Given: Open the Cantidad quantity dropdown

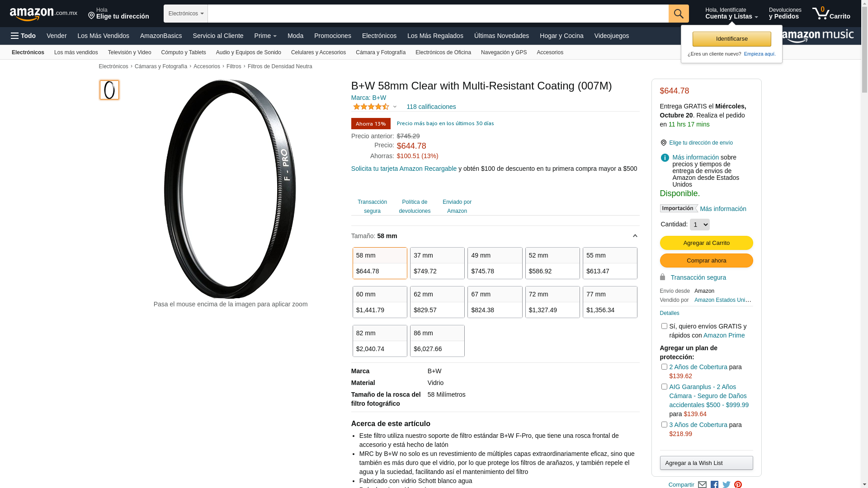Looking at the screenshot, I should coord(699,225).
